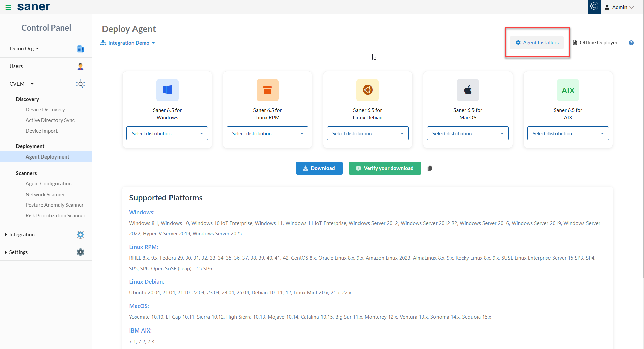Click the Settings gear icon in sidebar
This screenshot has height=349, width=644.
coord(80,252)
